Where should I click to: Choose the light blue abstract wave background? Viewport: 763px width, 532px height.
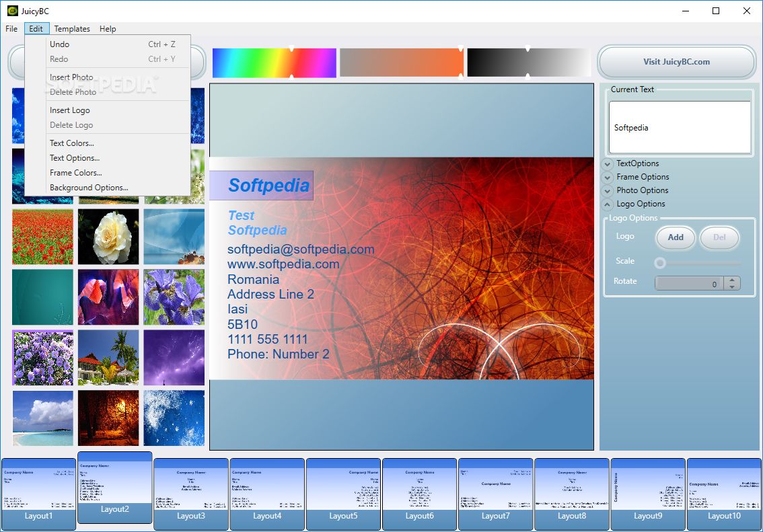coord(174,237)
